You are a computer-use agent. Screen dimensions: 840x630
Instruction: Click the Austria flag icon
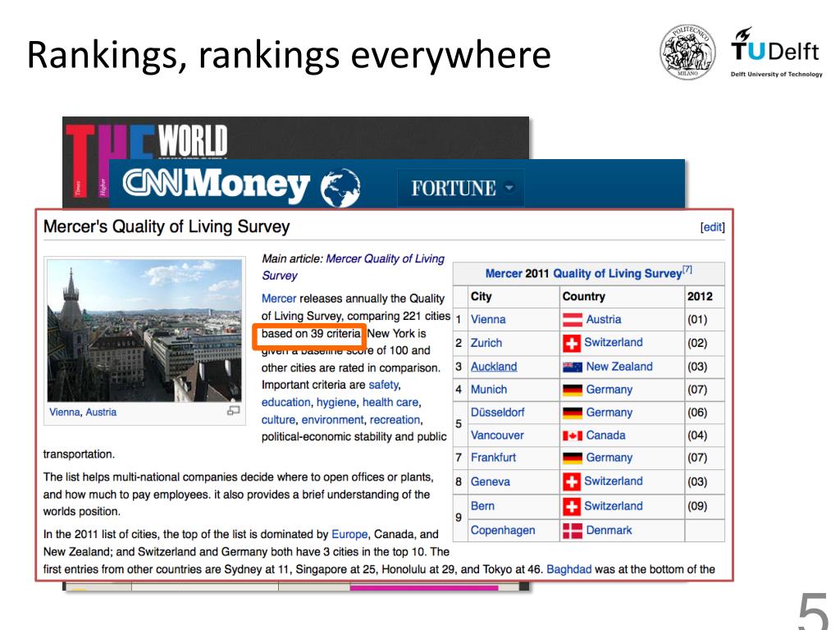click(573, 320)
